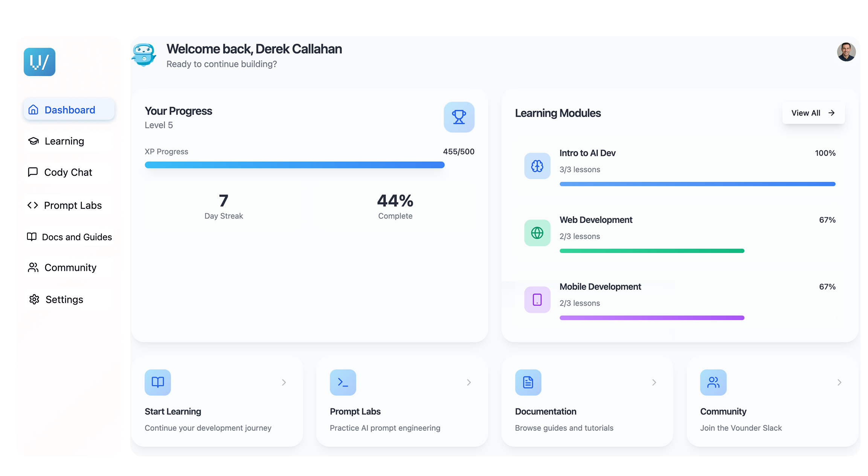Open the Settings page
Viewport: 868px width, 476px height.
[x=64, y=299]
